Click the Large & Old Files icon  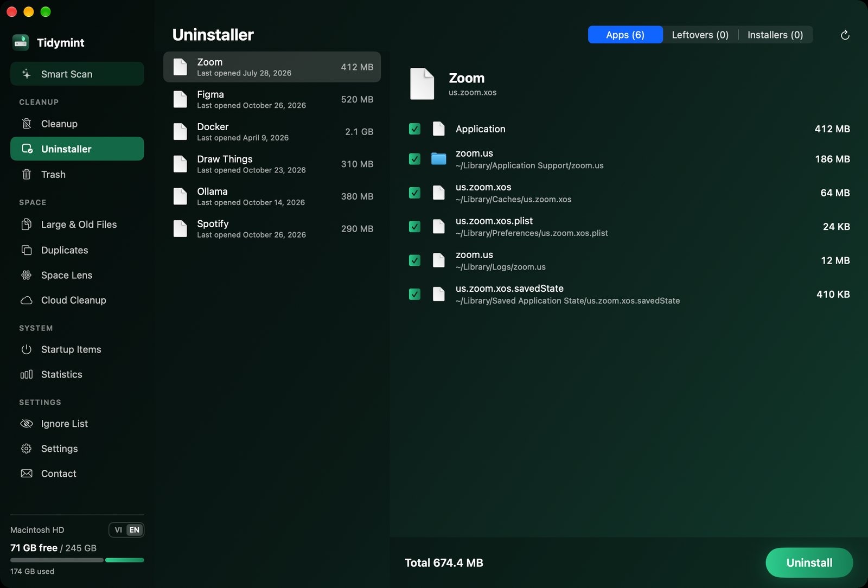26,224
